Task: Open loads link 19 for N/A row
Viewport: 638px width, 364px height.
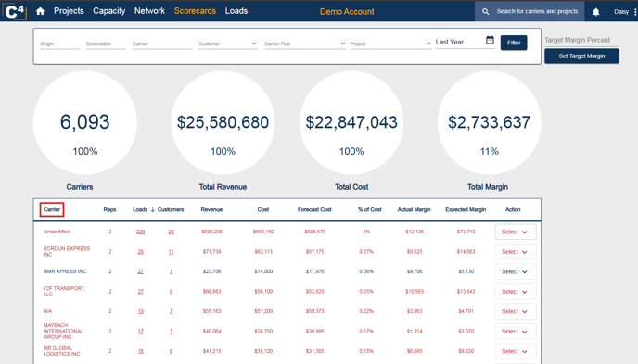Action: pos(140,311)
